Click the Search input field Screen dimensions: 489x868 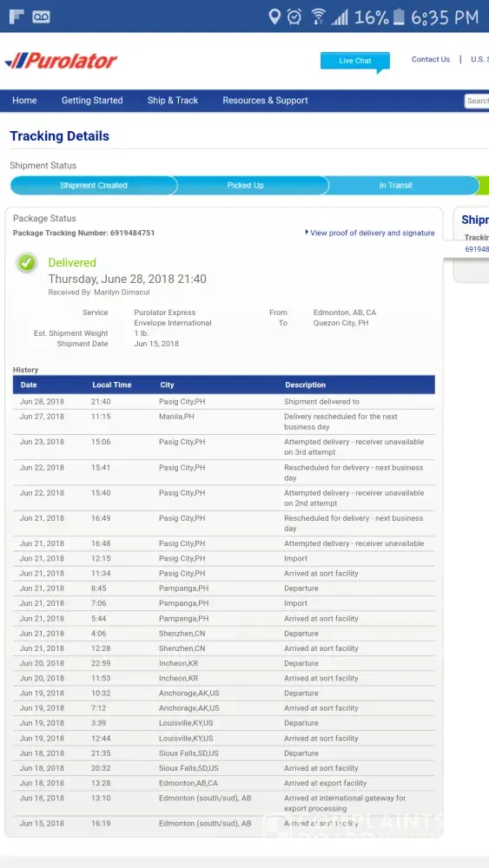(477, 101)
